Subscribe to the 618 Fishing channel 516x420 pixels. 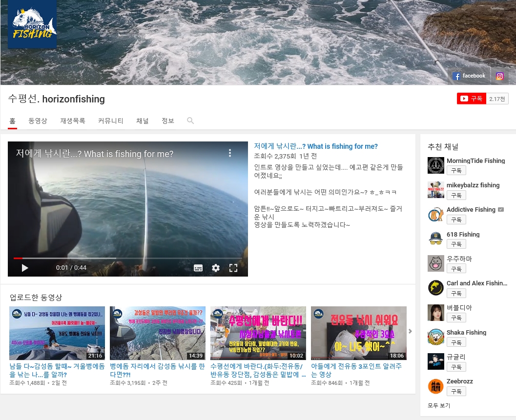[x=456, y=244]
